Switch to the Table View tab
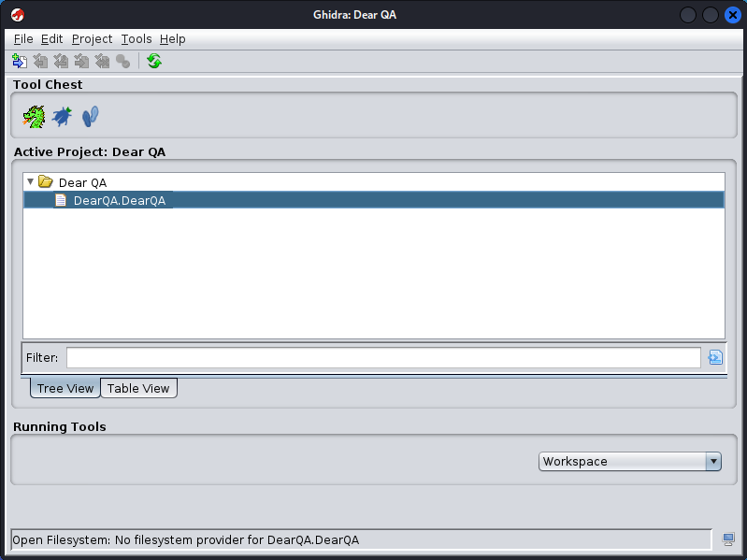 [138, 388]
